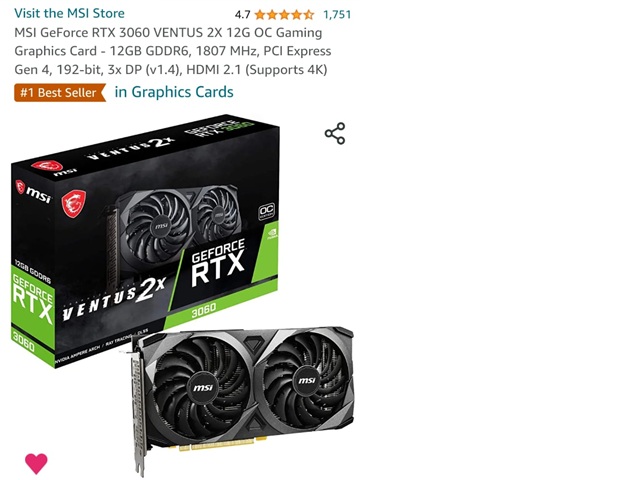This screenshot has height=480, width=640.
Task: Click the 4.7 rating number
Action: [242, 15]
